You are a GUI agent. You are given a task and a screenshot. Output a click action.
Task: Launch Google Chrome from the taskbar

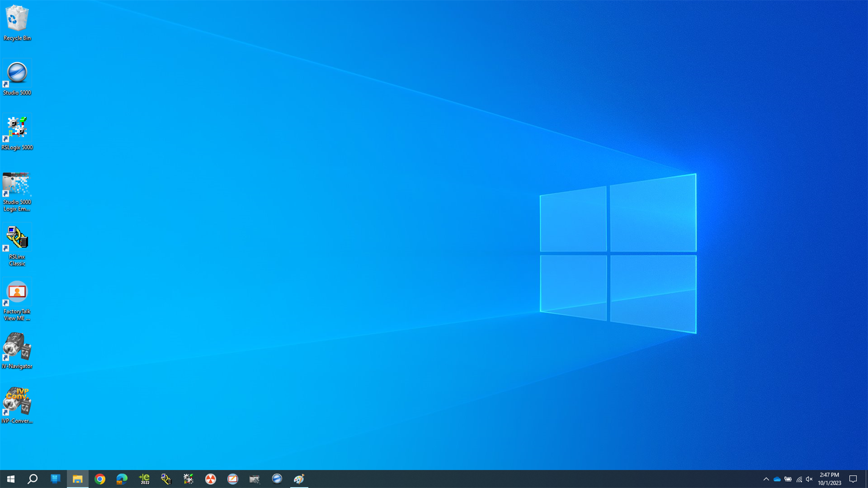pos(100,479)
